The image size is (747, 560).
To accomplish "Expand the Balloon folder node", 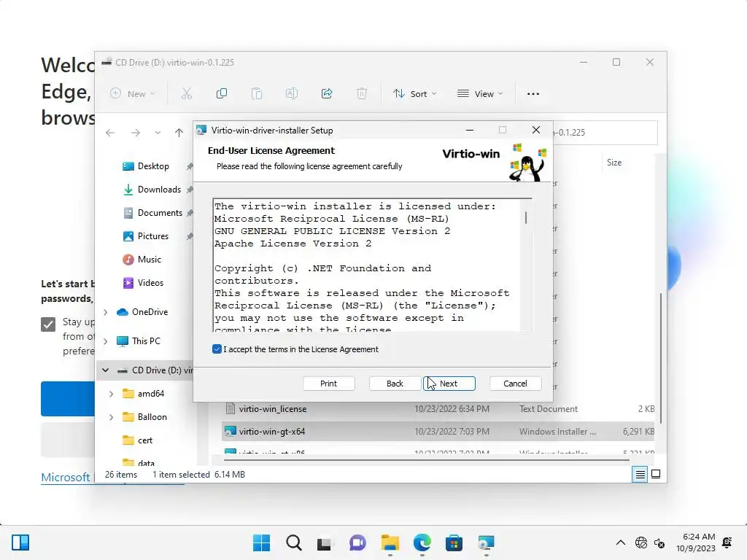I will pyautogui.click(x=112, y=417).
